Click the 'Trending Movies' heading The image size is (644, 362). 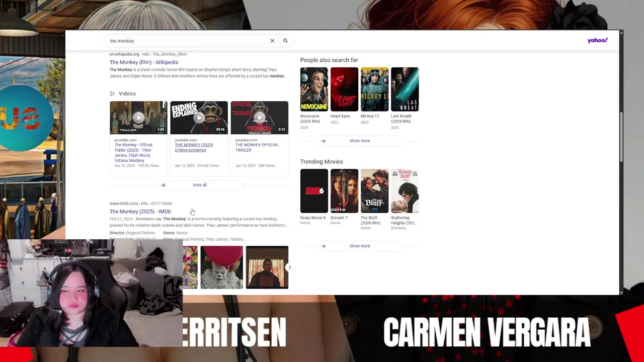click(321, 162)
